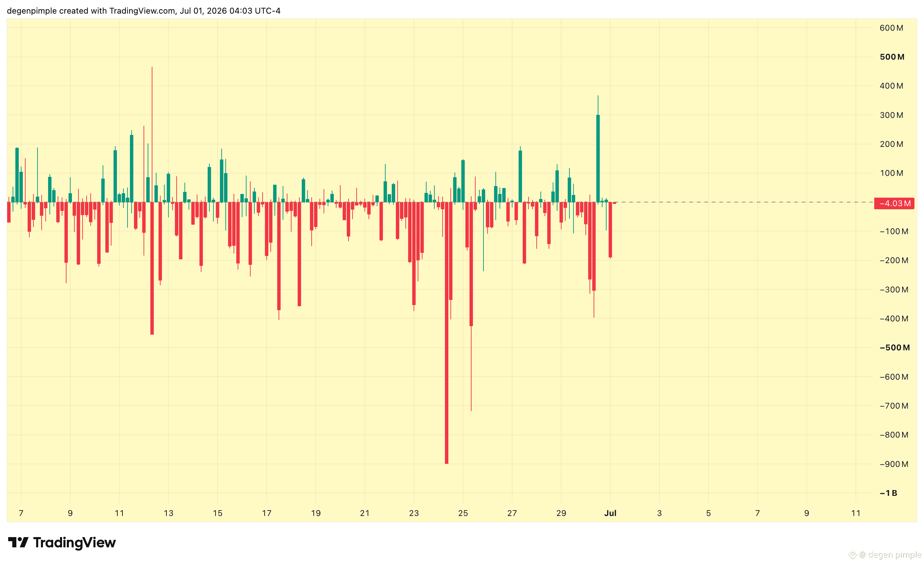The width and height of the screenshot is (924, 563).
Task: Click the bold −500 M axis label
Action: pos(895,348)
